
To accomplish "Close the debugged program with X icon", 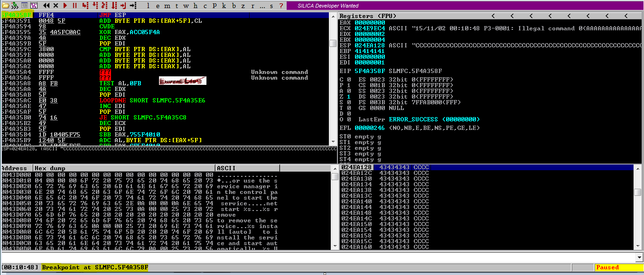I will 56,5.
